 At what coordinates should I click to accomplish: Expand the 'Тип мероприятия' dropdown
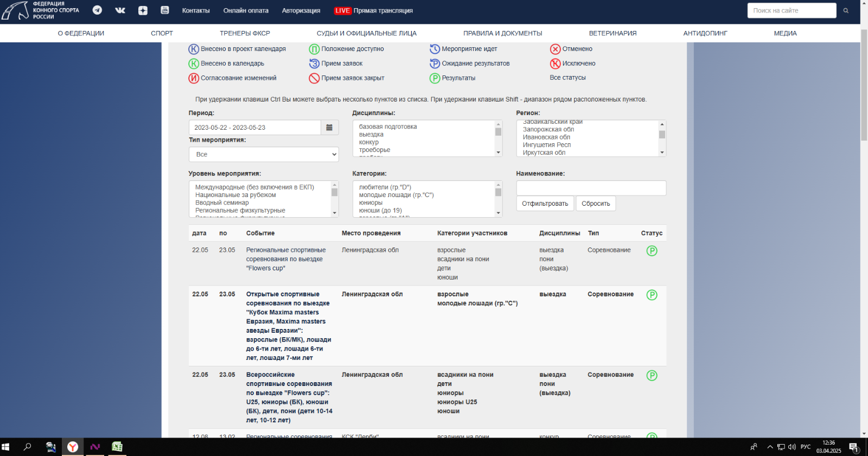click(264, 155)
